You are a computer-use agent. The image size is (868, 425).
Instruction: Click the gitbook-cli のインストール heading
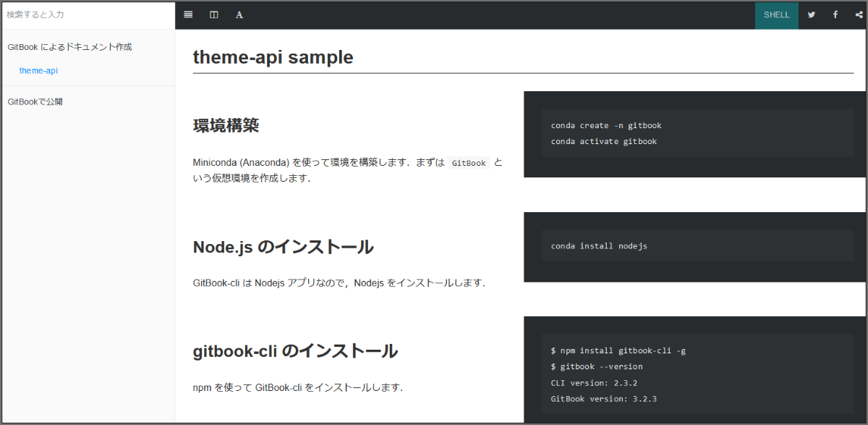[295, 351]
